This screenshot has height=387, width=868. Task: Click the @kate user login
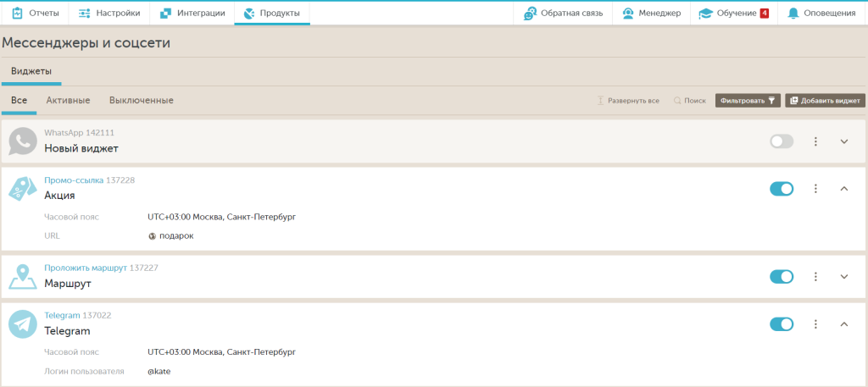(159, 372)
